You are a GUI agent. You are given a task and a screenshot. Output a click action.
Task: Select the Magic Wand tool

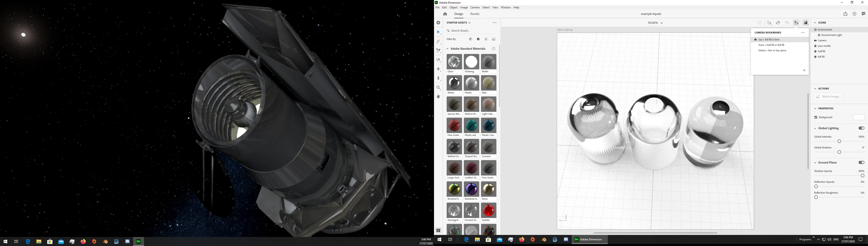438,42
